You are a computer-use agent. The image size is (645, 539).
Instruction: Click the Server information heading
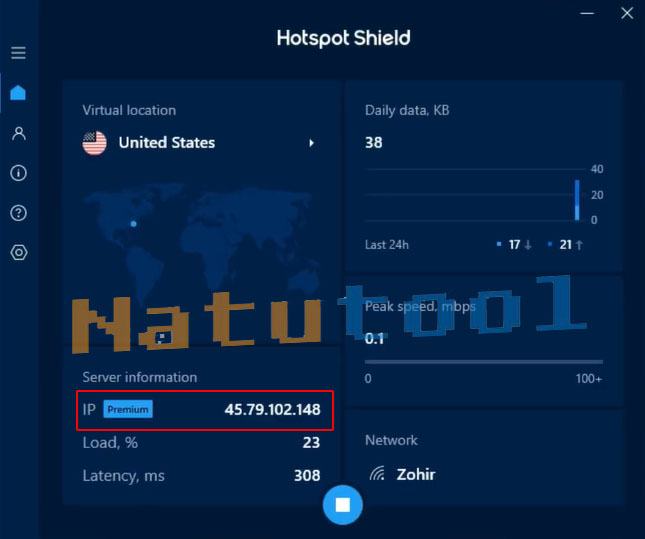pos(139,377)
